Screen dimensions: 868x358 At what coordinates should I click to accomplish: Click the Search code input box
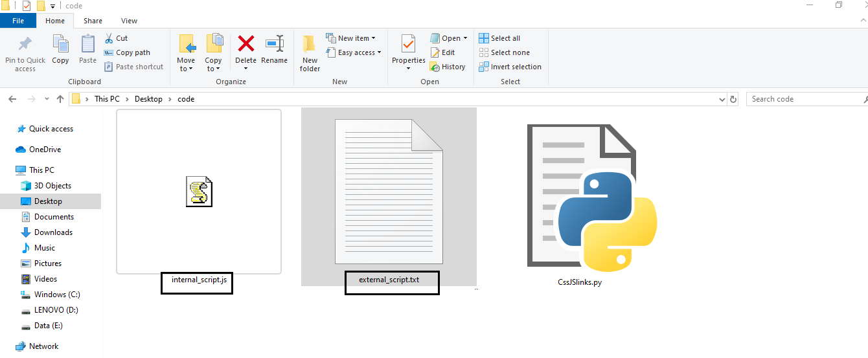point(803,99)
